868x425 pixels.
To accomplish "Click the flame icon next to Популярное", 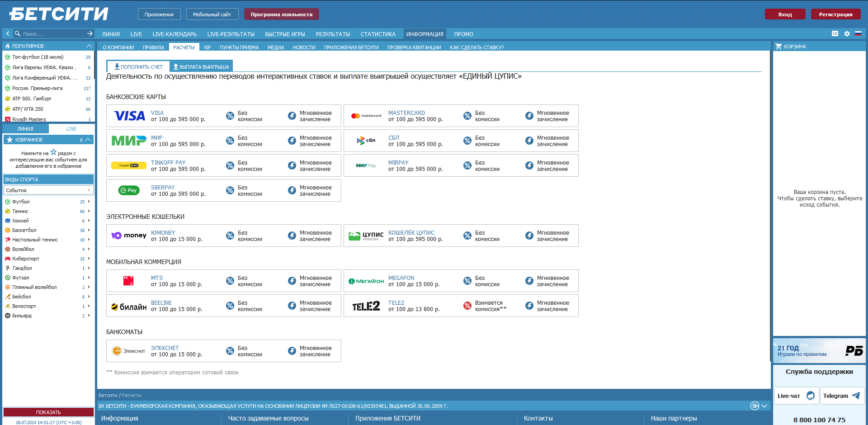I will (7, 46).
